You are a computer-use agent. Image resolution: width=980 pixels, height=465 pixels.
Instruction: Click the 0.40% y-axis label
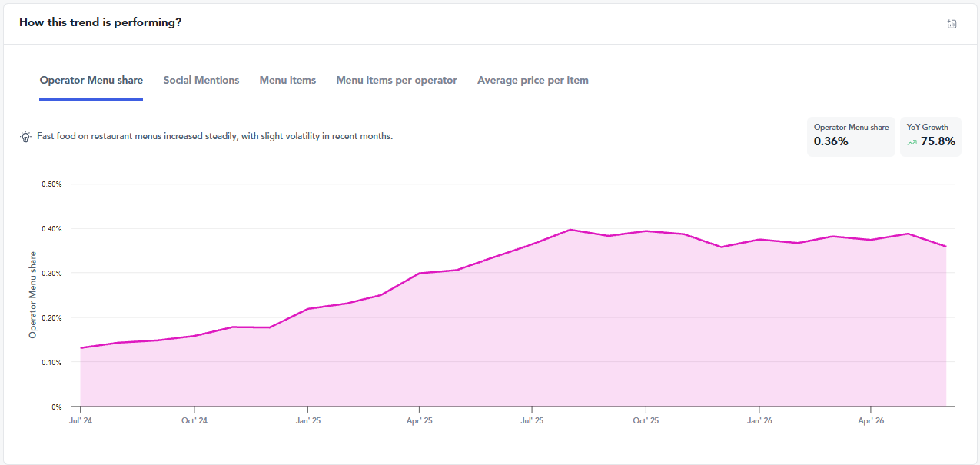(51, 229)
